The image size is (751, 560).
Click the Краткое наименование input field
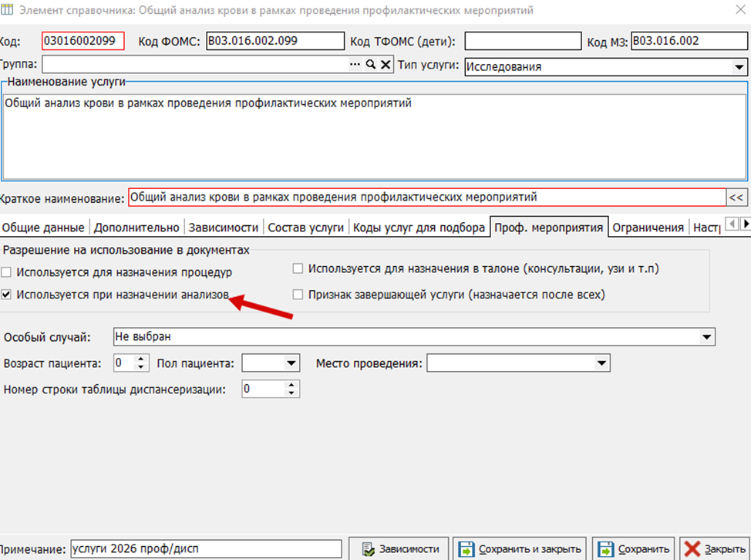click(427, 197)
